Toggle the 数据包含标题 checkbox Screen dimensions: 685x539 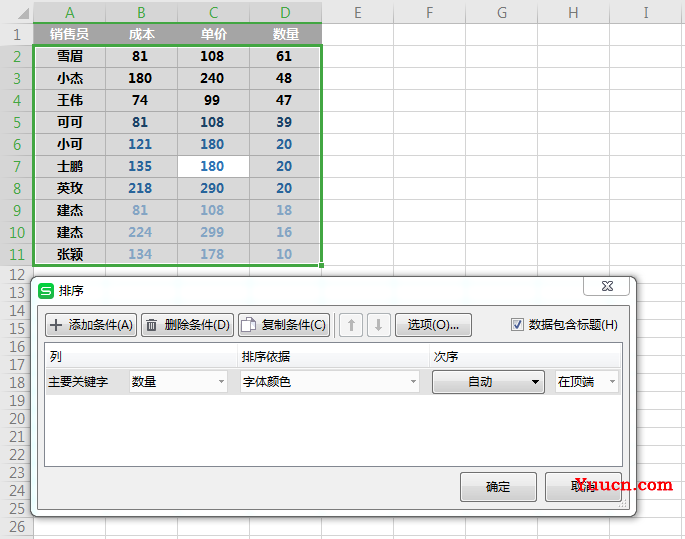pyautogui.click(x=517, y=325)
